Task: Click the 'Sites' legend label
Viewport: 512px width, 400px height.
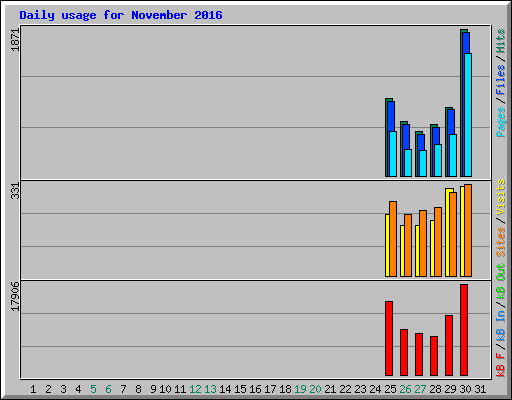Action: point(501,242)
